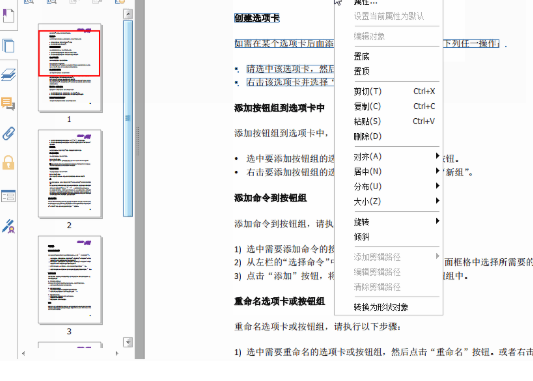Click the thumbnail panel scroll-down arrow
Viewport: 533px width, 381px height.
(x=128, y=342)
